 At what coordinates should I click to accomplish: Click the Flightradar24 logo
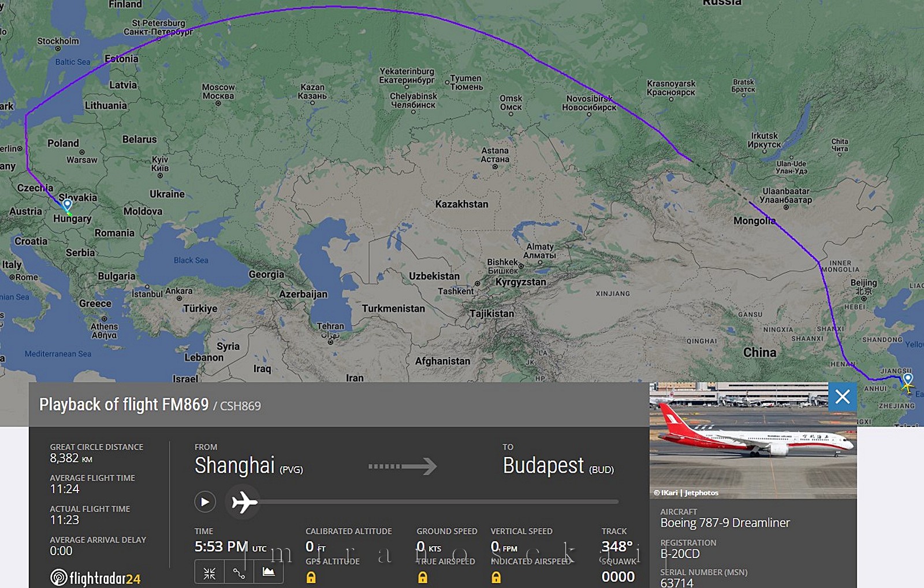[x=95, y=578]
